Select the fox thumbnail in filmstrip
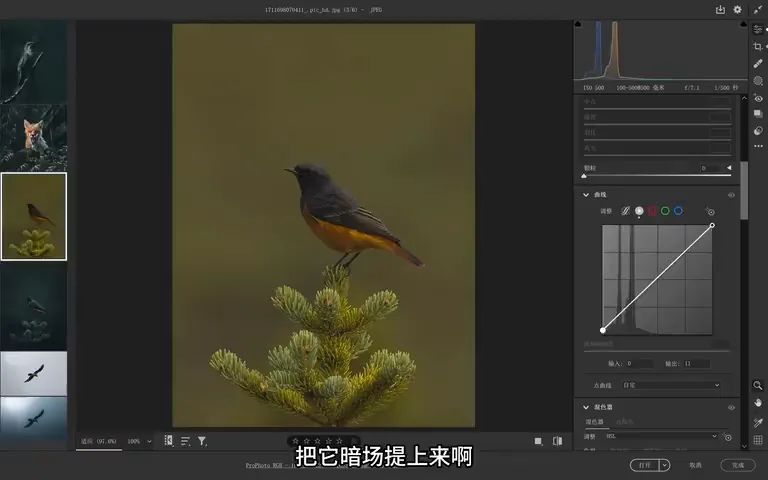The height and width of the screenshot is (480, 768). tap(33, 138)
